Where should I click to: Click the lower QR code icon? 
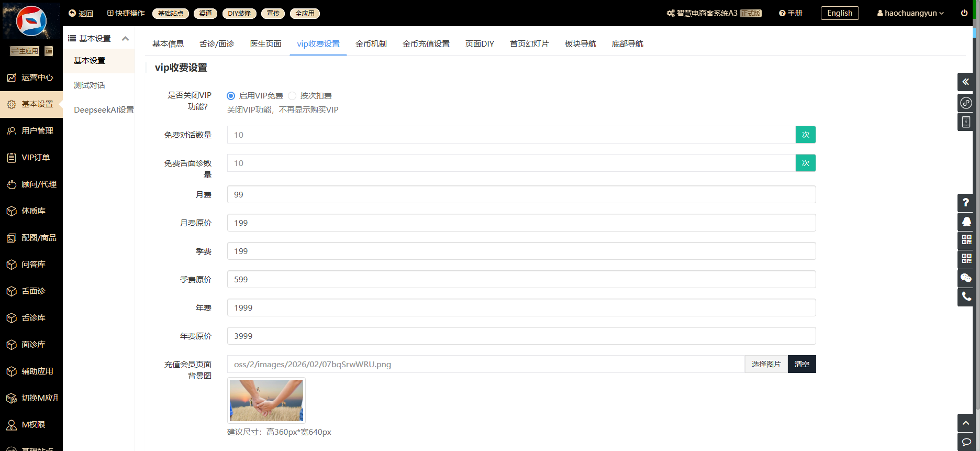click(x=966, y=259)
